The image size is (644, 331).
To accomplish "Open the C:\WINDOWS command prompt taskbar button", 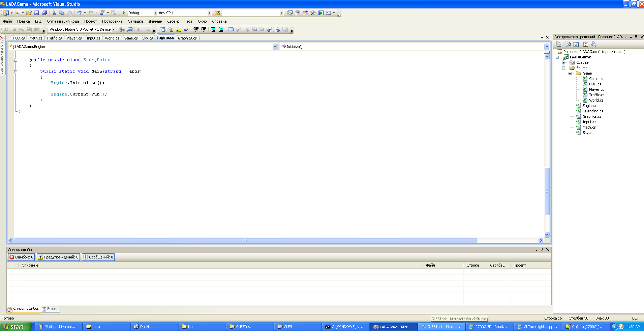I will click(345, 327).
